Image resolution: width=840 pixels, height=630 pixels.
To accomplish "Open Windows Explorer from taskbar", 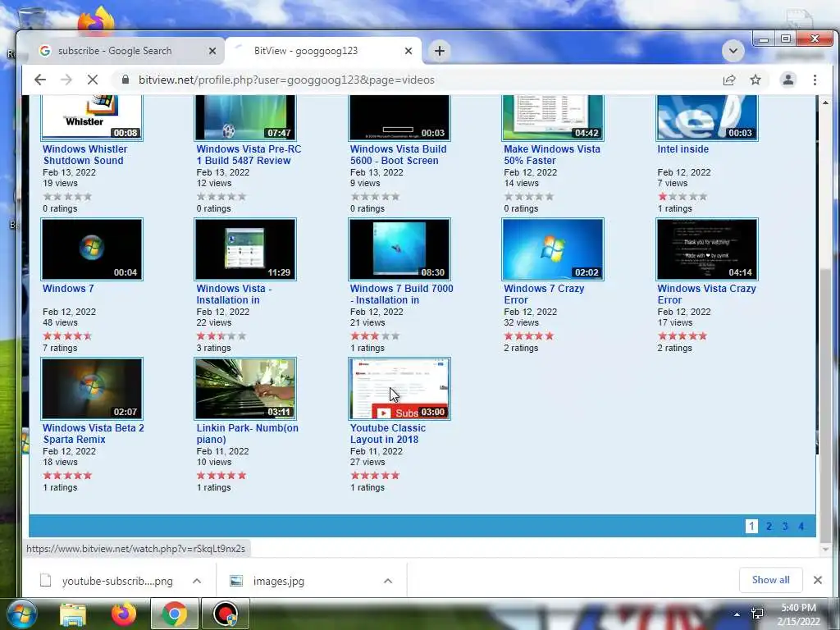I will coord(73,614).
